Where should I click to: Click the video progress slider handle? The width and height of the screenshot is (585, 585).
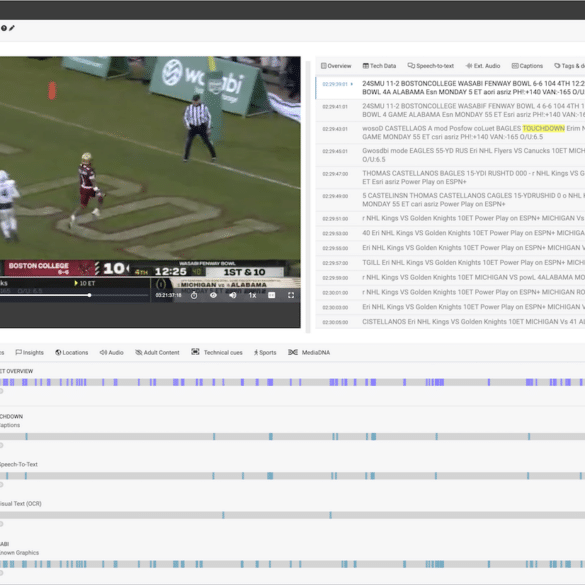90,295
